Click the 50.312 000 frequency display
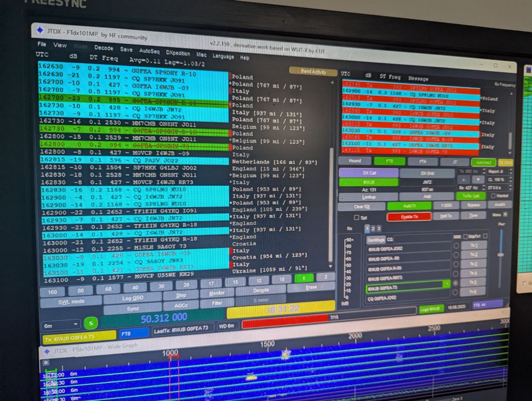This screenshot has height=401, width=532. pos(164,318)
